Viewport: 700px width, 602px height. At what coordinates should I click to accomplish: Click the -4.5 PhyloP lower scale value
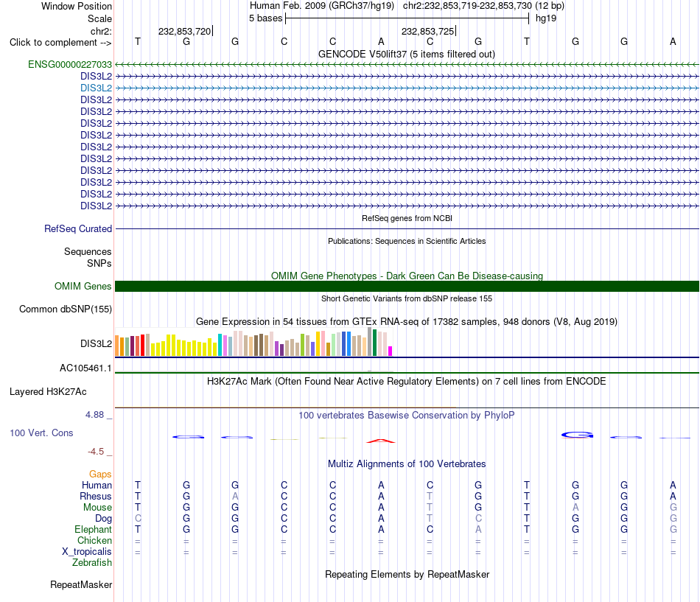tap(96, 452)
